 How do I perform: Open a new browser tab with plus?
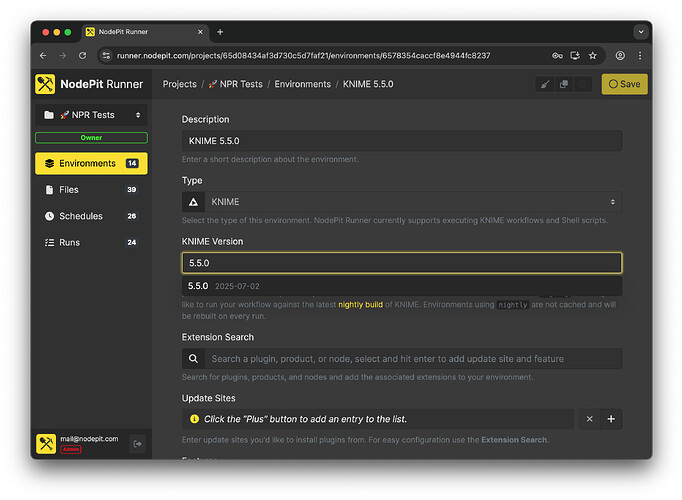(220, 32)
